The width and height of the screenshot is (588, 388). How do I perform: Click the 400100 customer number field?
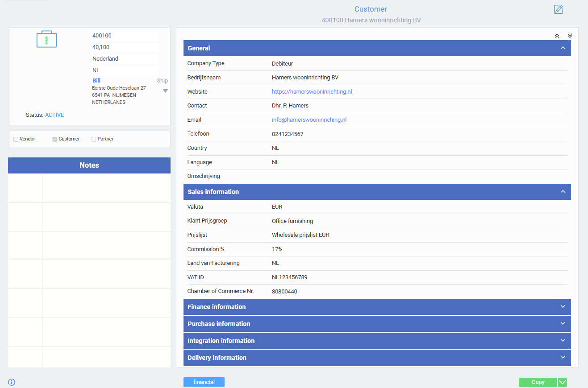[x=125, y=36]
